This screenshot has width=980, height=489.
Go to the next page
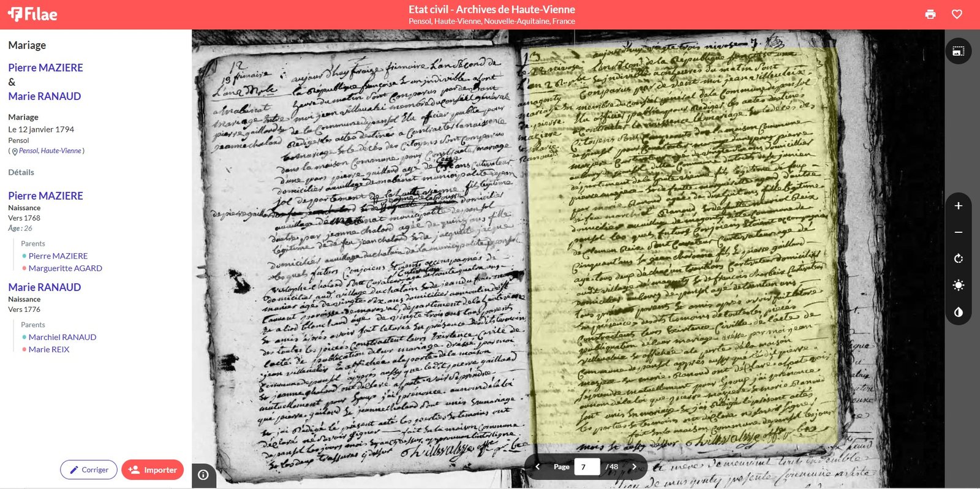634,467
